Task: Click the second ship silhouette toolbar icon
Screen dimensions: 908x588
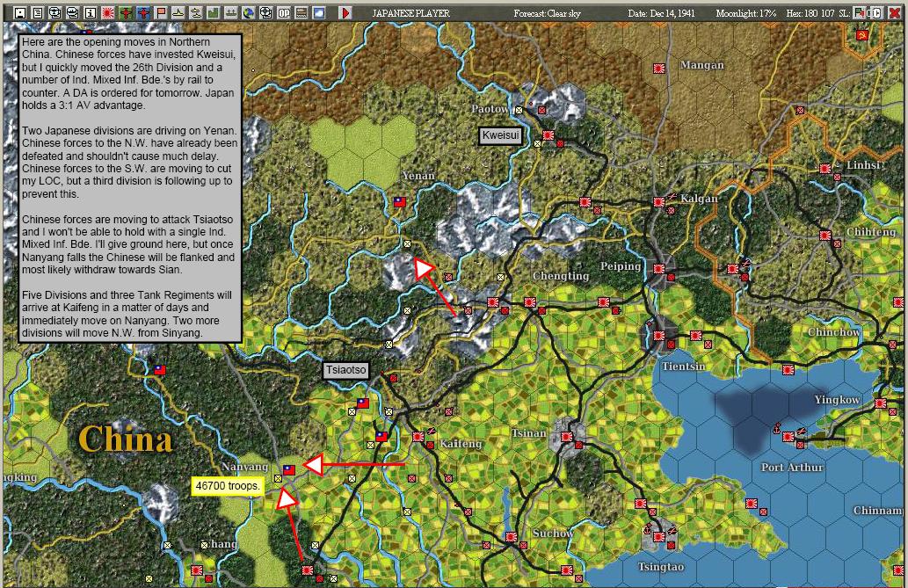Action: coord(196,12)
